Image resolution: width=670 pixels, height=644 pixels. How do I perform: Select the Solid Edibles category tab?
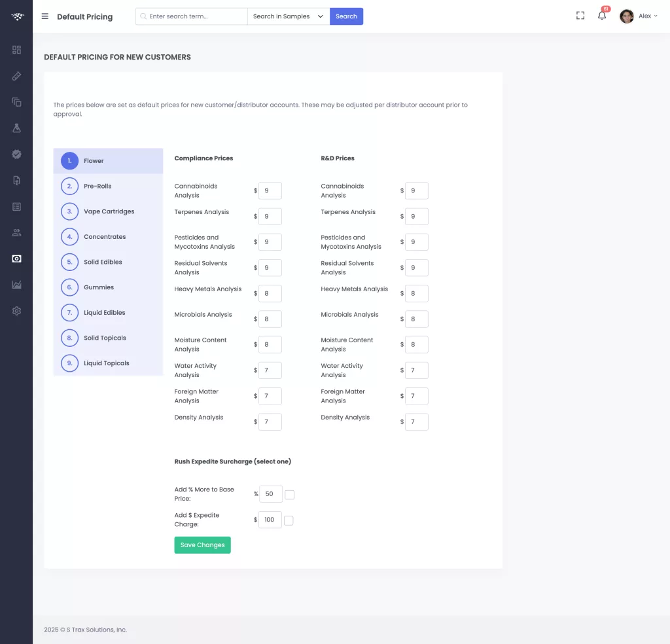point(108,262)
